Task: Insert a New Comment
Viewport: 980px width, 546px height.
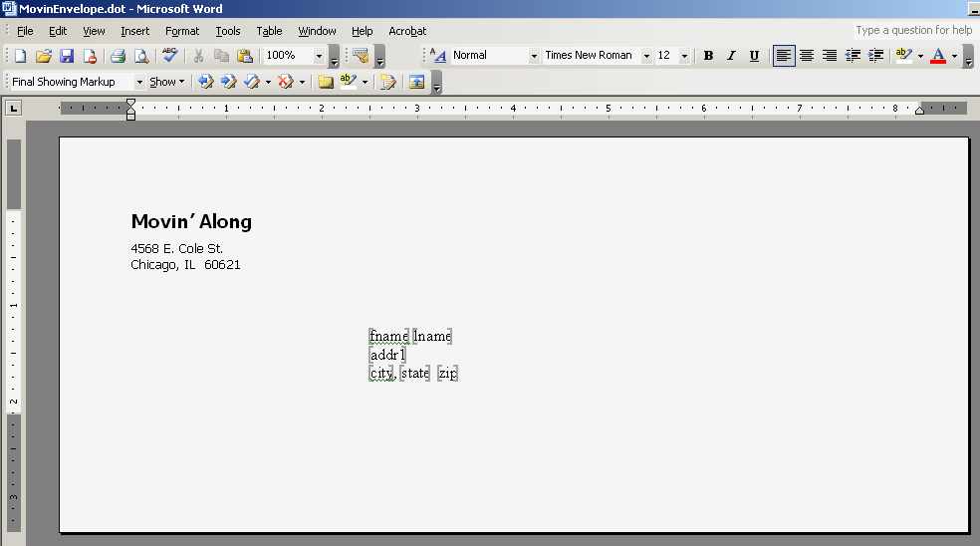Action: click(x=326, y=82)
